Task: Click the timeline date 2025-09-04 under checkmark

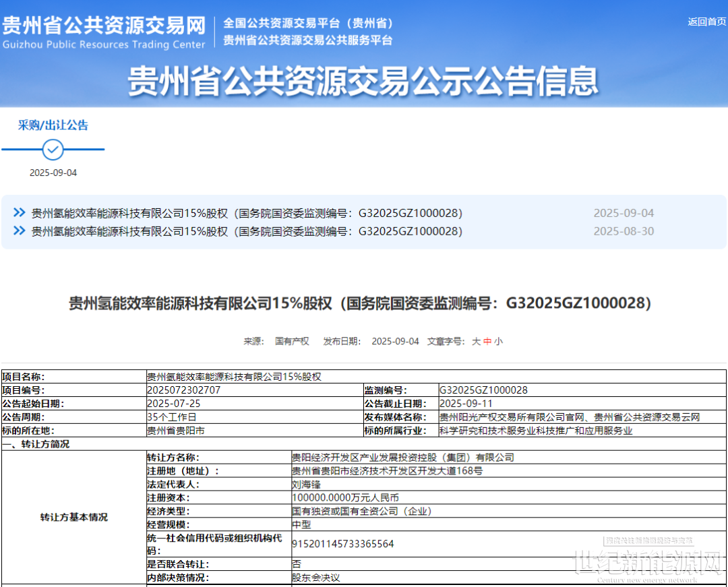Action: tap(53, 173)
